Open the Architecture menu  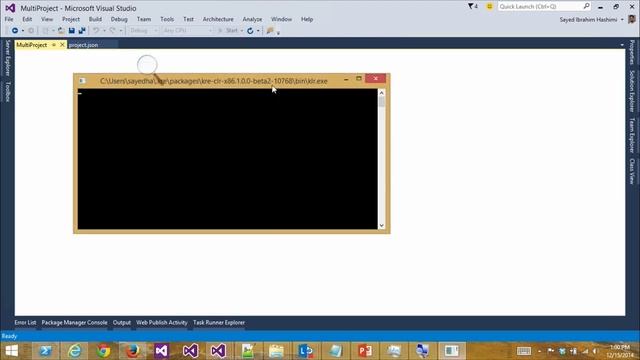[218, 19]
